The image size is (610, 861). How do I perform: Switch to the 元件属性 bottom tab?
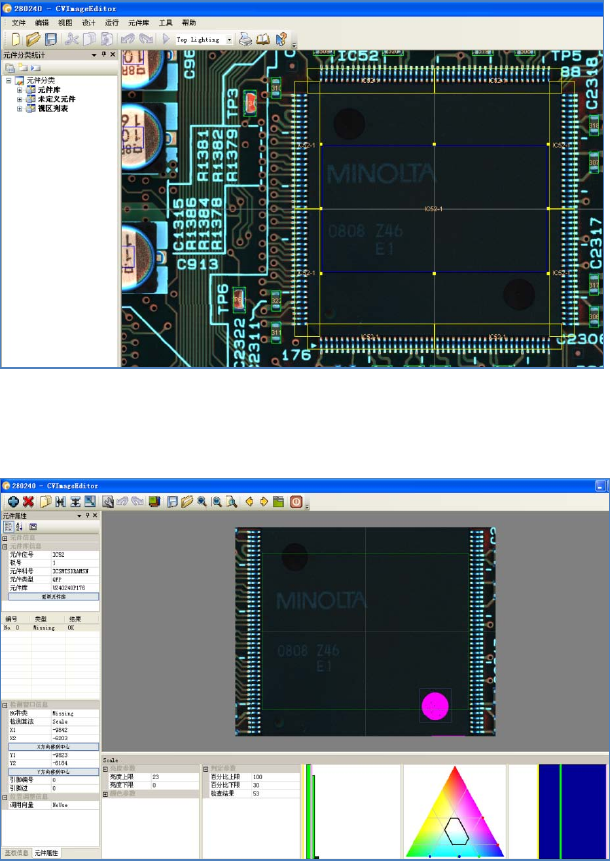click(x=46, y=853)
